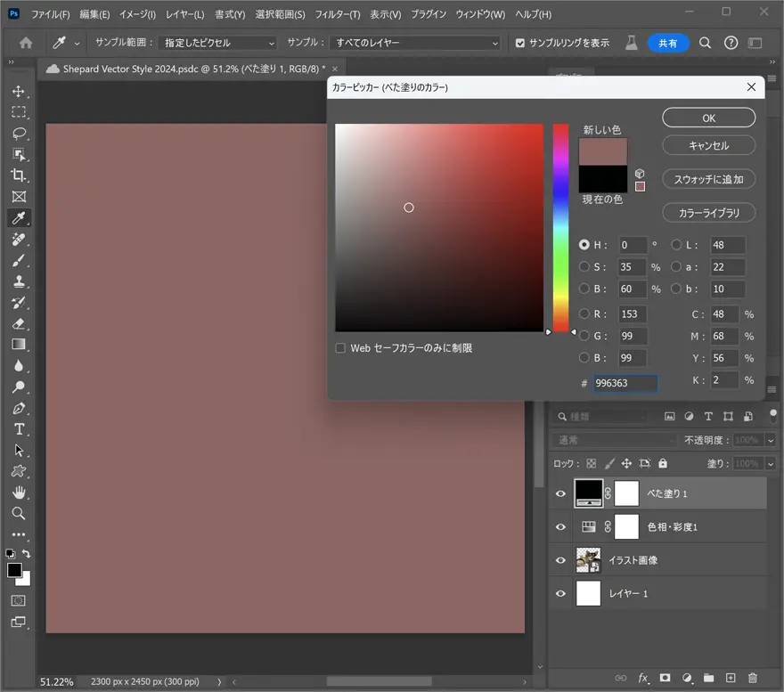
Task: Toggle サンプルリングを表示 checkbox
Action: click(x=521, y=43)
